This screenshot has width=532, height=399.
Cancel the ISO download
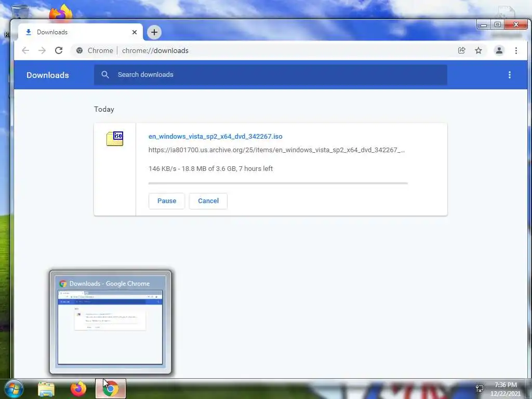pyautogui.click(x=208, y=201)
